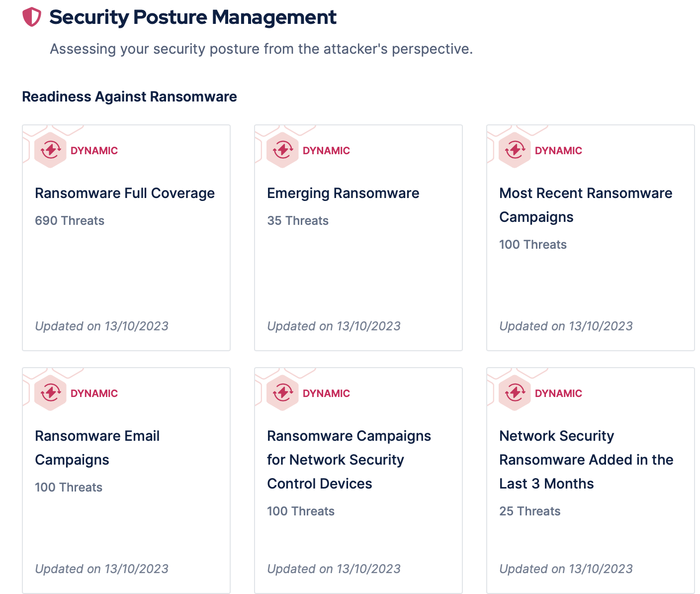Select the 690 Threats count
The image size is (700, 594).
pyautogui.click(x=70, y=221)
